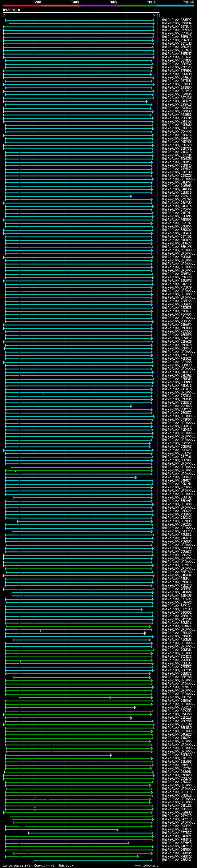Click hit label UniRef100_B7FH91
This screenshot has height=868, width=197.
tap(176, 71)
